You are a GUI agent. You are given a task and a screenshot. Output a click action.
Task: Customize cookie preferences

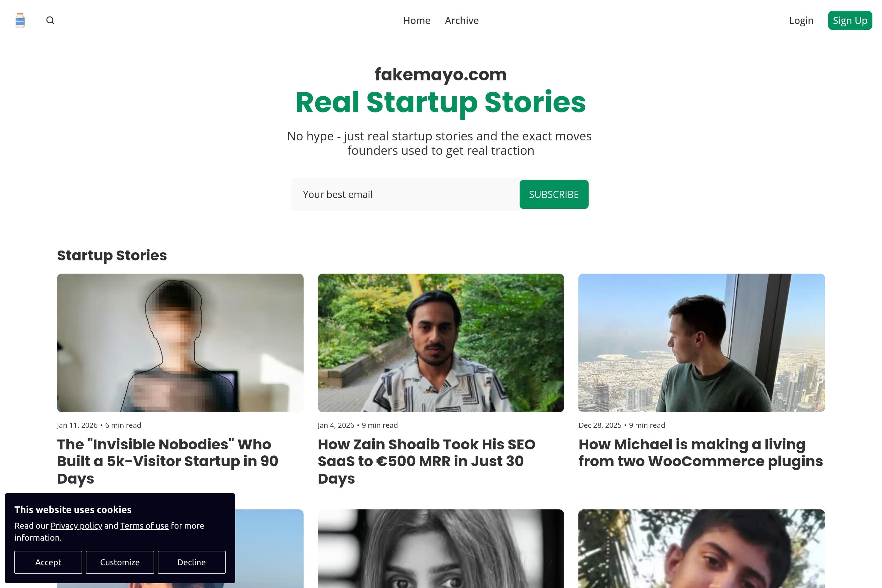click(120, 562)
